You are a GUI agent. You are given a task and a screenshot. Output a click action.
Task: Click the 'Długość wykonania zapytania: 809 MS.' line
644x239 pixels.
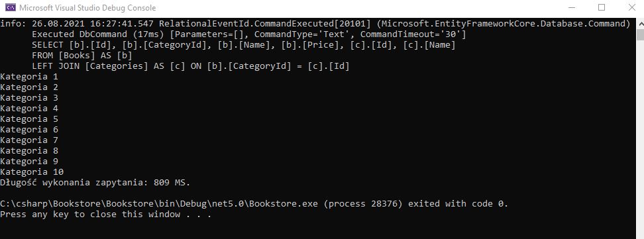pos(95,182)
